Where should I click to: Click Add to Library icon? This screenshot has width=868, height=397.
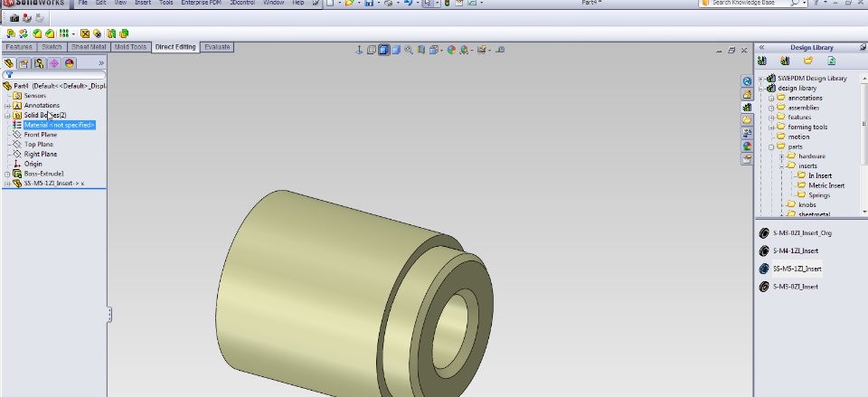762,61
